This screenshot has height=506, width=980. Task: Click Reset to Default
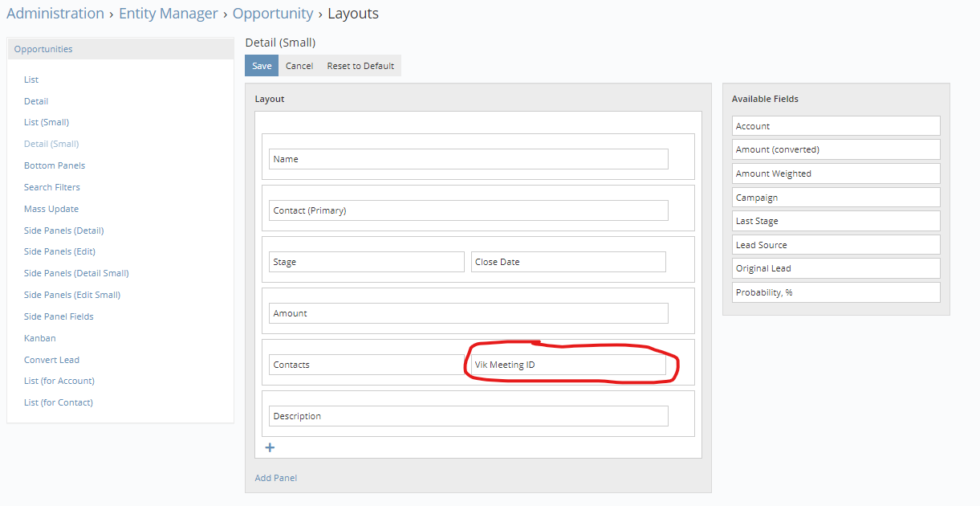point(360,65)
